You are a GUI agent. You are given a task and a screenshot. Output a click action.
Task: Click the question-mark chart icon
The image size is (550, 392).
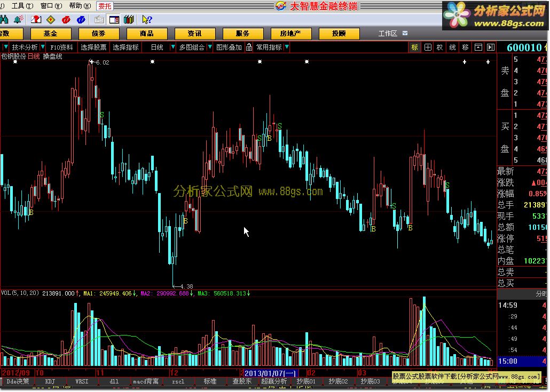pos(36,19)
